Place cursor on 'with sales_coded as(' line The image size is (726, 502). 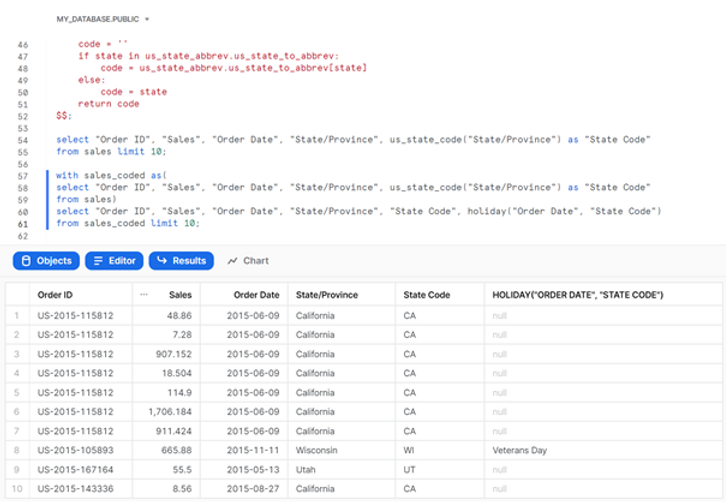click(x=111, y=176)
